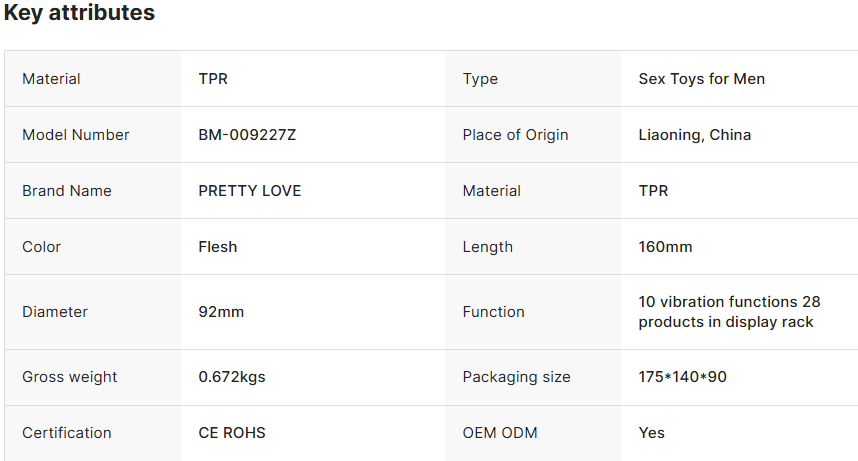The image size is (858, 461).
Task: Click the 160mm length value
Action: click(x=665, y=247)
